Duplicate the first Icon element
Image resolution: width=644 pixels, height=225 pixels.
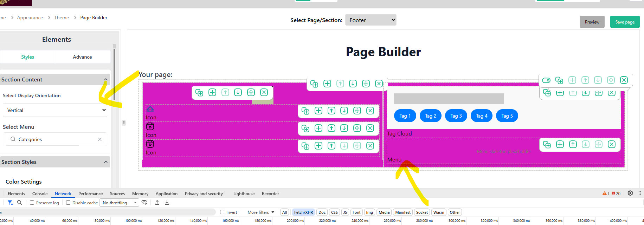click(x=305, y=111)
